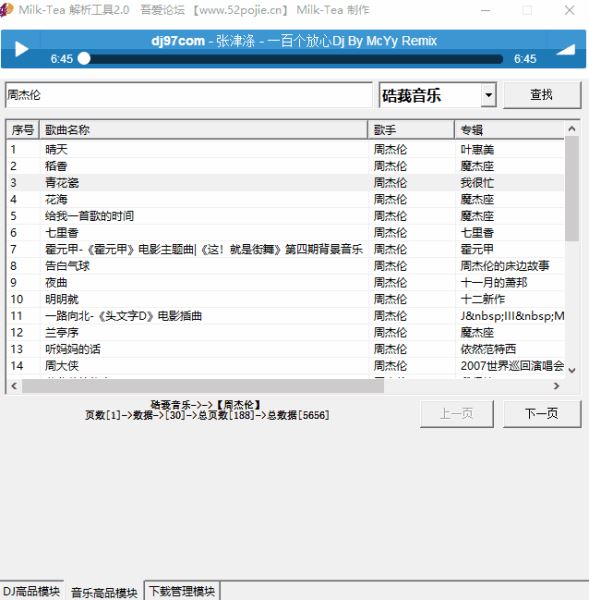Viewport: 589px width, 600px height.
Task: Click the horizontal scrollbar thumb
Action: click(x=203, y=386)
